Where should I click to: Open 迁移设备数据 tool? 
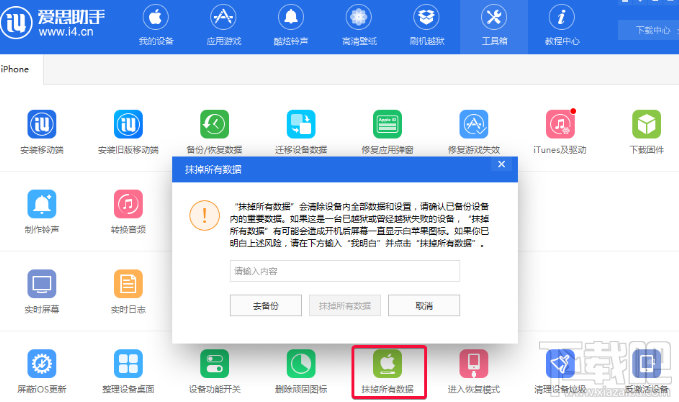click(301, 132)
